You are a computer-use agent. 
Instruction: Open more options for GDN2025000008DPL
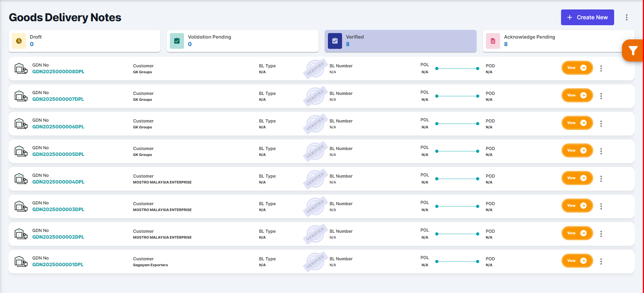point(601,69)
